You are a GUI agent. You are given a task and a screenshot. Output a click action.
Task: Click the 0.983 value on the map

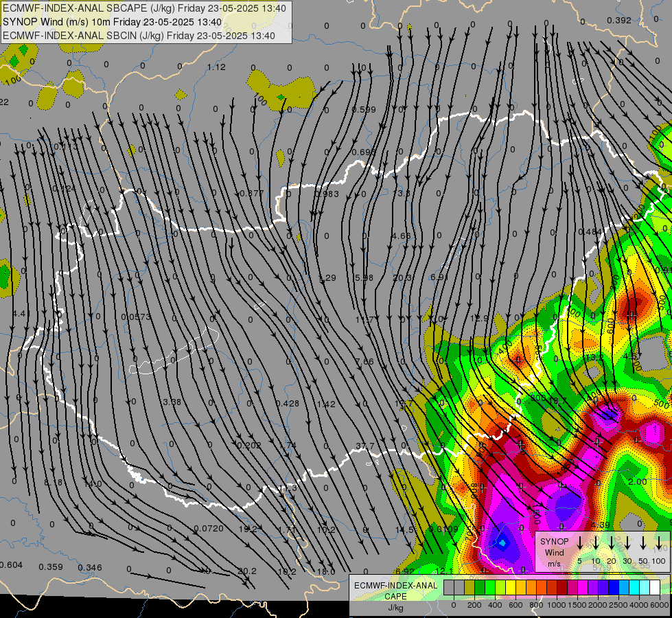tap(327, 194)
